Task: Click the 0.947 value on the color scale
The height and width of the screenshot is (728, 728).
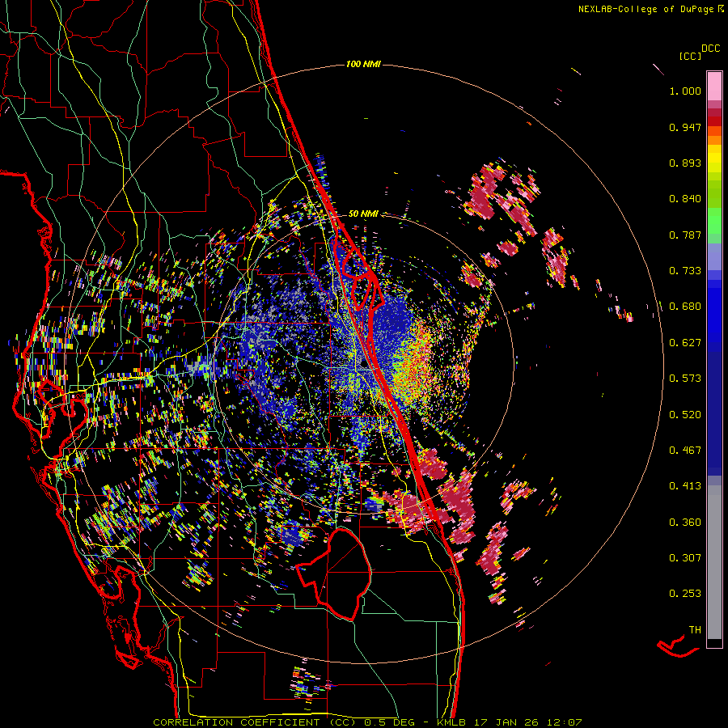Action: (685, 127)
